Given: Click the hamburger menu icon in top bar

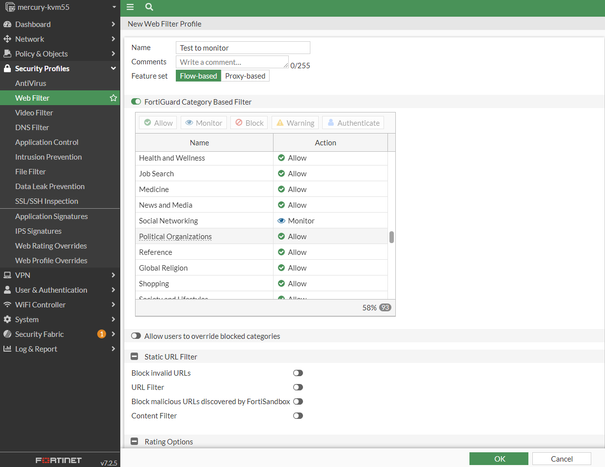Looking at the screenshot, I should (x=130, y=7).
